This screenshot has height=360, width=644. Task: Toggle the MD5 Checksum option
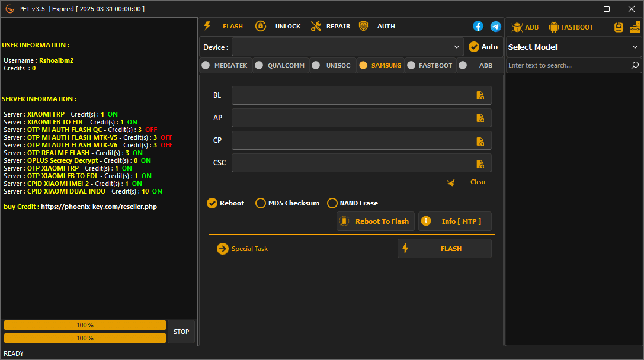(x=261, y=202)
